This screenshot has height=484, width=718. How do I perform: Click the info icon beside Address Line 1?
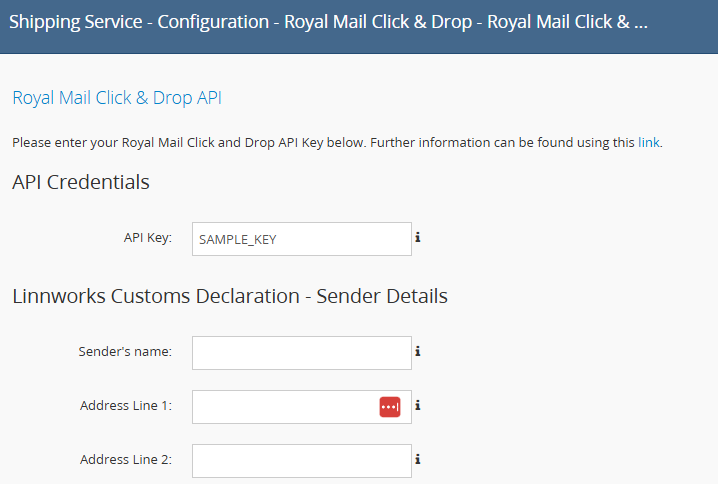coord(417,406)
